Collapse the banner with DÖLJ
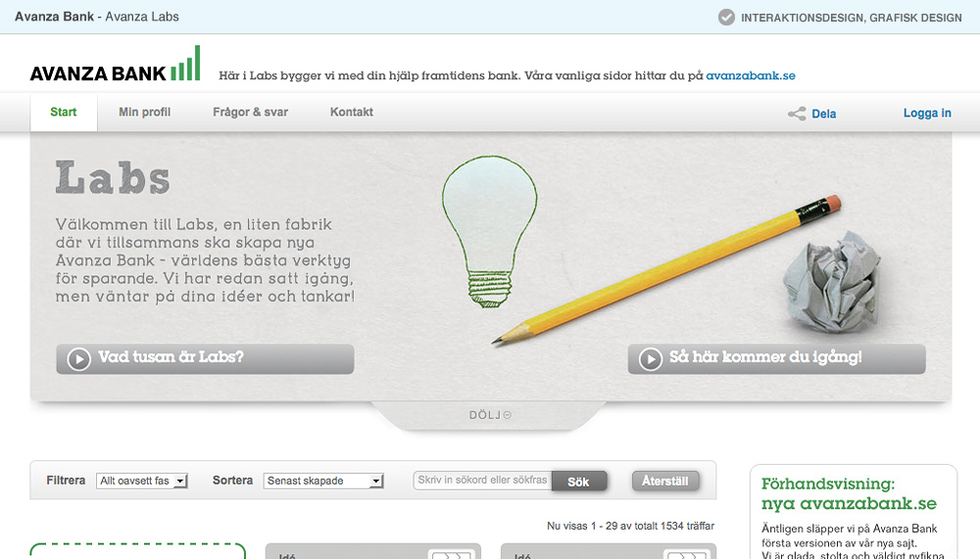The width and height of the screenshot is (980, 559). (x=490, y=415)
